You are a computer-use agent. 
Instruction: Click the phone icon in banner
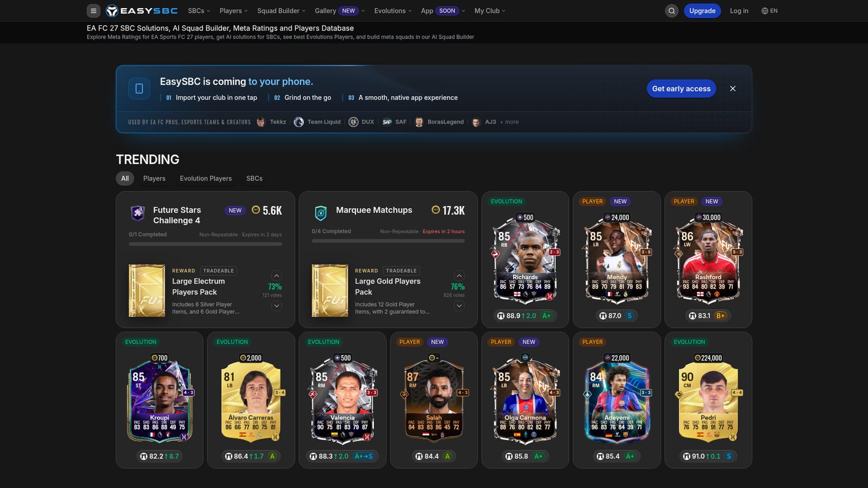pos(139,88)
